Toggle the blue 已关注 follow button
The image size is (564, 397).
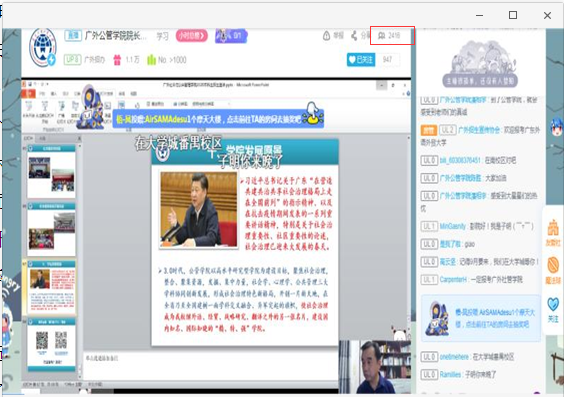[x=361, y=60]
